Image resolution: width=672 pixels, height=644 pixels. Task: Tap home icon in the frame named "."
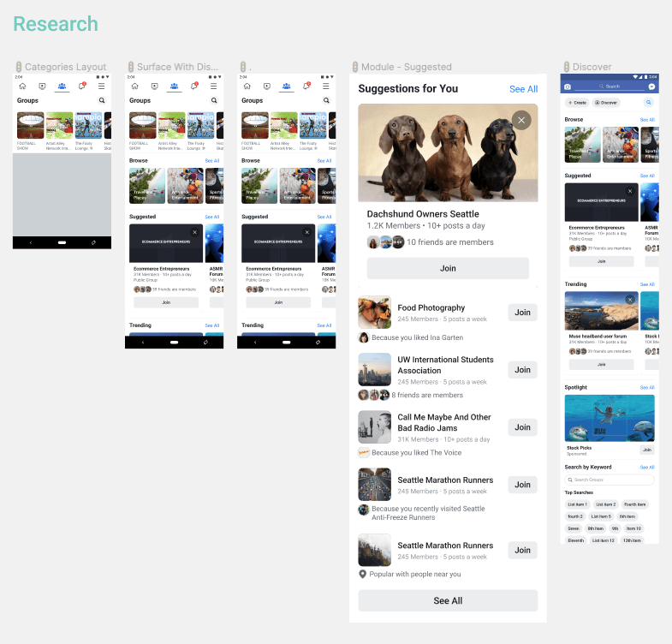point(247,86)
